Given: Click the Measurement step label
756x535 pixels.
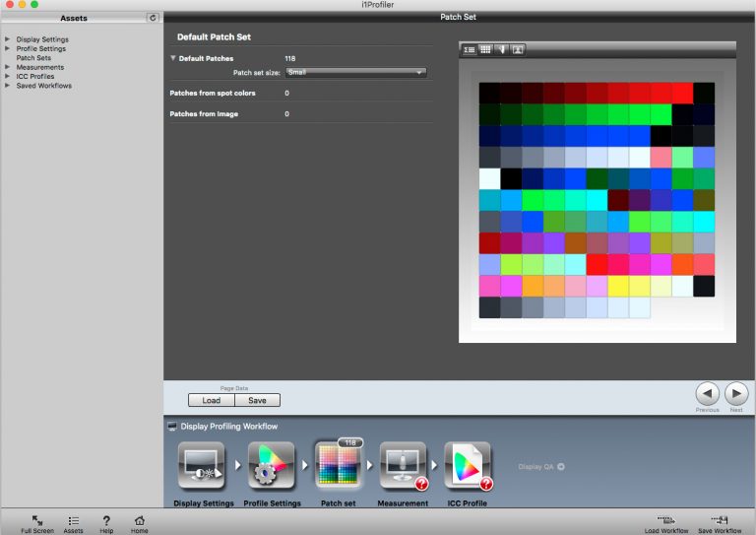Looking at the screenshot, I should coord(403,503).
